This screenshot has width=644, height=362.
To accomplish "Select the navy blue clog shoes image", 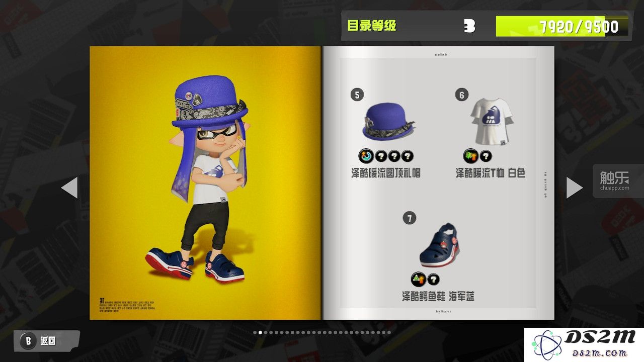I will coord(439,246).
